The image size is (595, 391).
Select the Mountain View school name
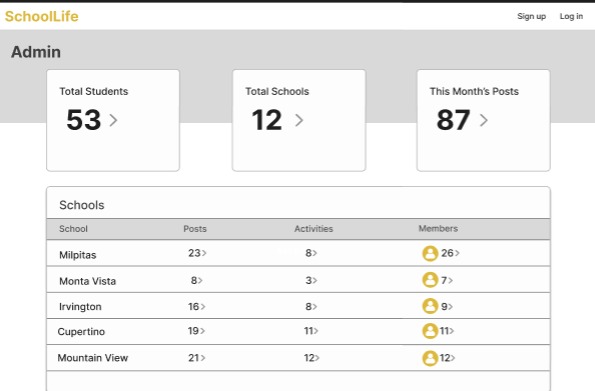coord(93,358)
